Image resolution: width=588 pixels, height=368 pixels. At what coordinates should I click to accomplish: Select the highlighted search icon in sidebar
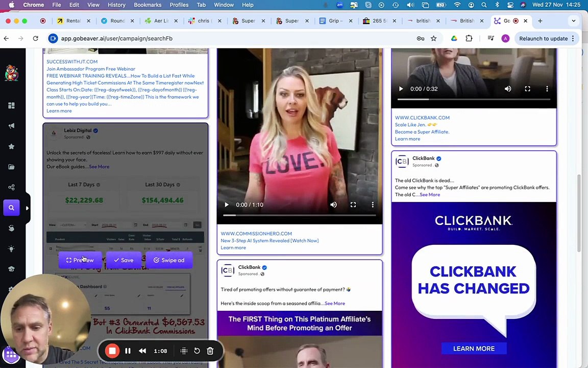point(11,208)
